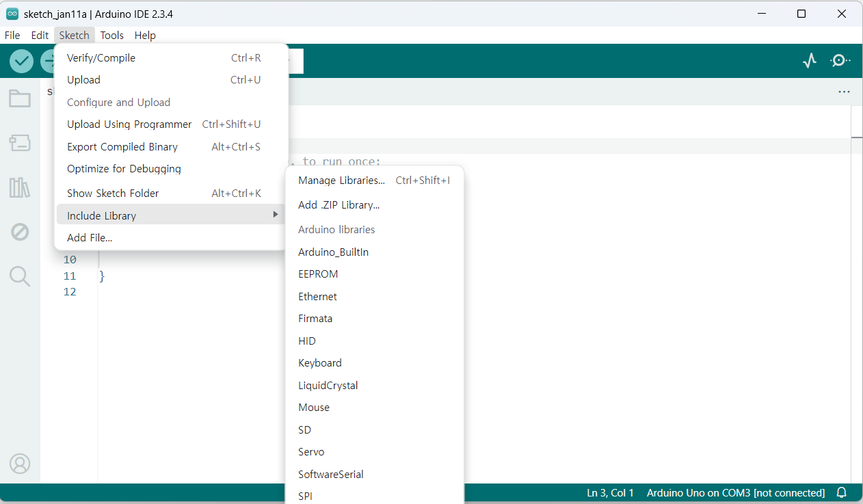Click the Arduino app logo in title bar

point(12,14)
